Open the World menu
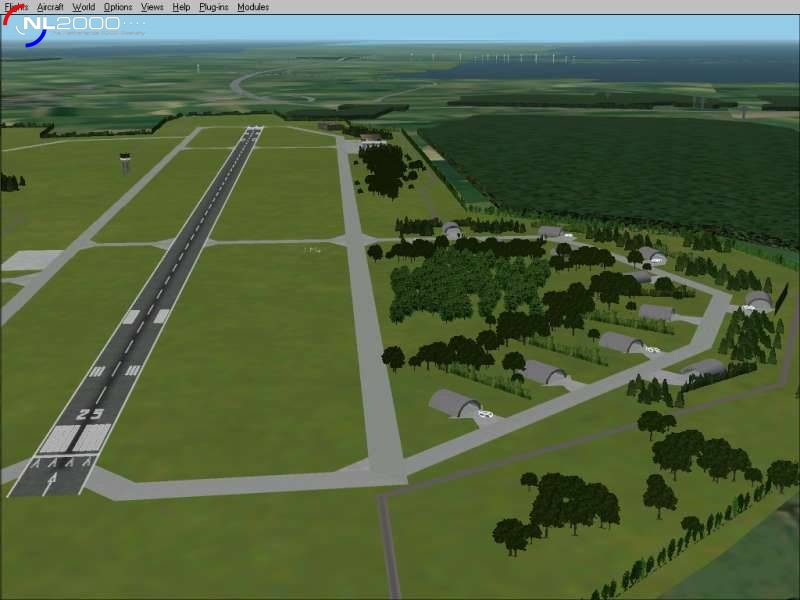800x600 pixels. [84, 7]
